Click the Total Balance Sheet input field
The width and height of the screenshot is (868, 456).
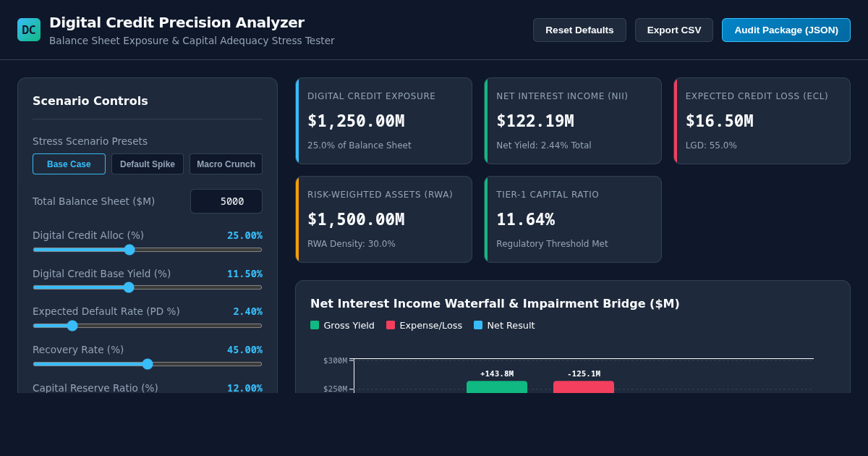[x=226, y=201]
